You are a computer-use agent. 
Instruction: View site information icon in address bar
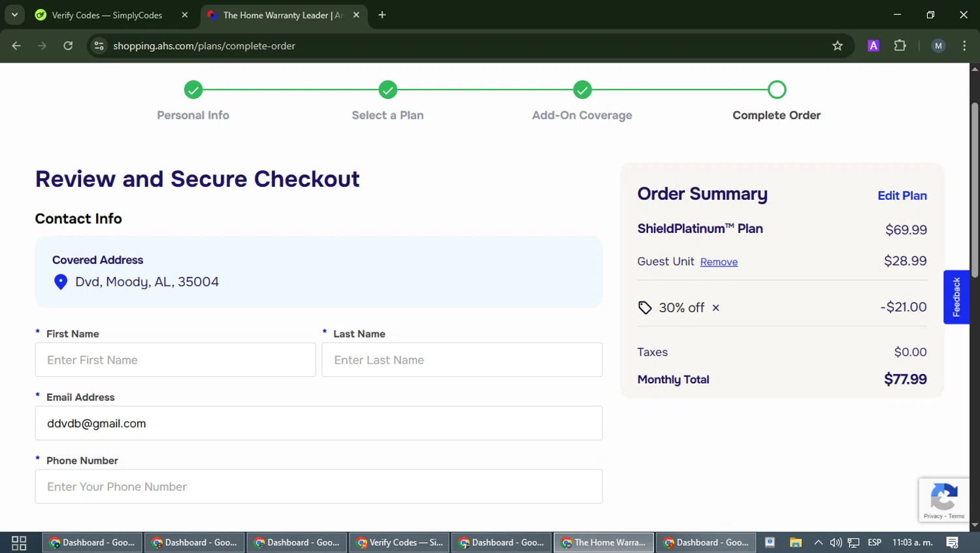point(99,46)
